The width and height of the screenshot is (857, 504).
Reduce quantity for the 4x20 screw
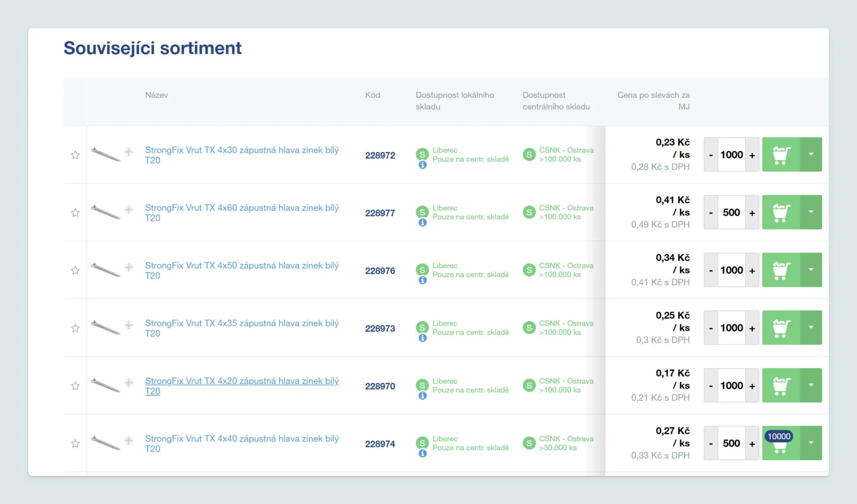711,386
